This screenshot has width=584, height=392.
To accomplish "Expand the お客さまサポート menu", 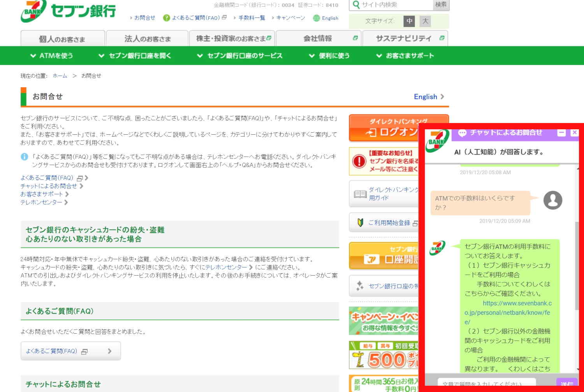I will coord(405,56).
